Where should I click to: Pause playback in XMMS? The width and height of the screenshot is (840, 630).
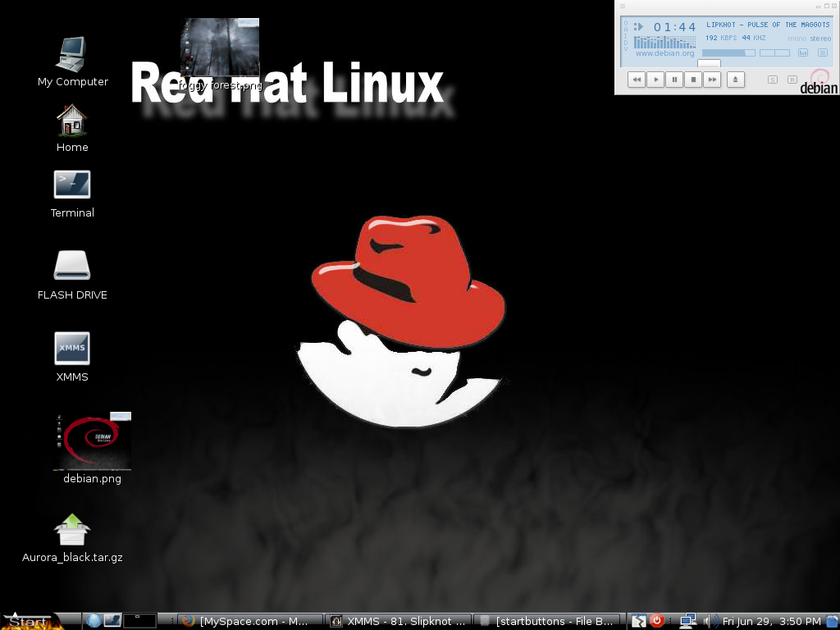coord(674,80)
